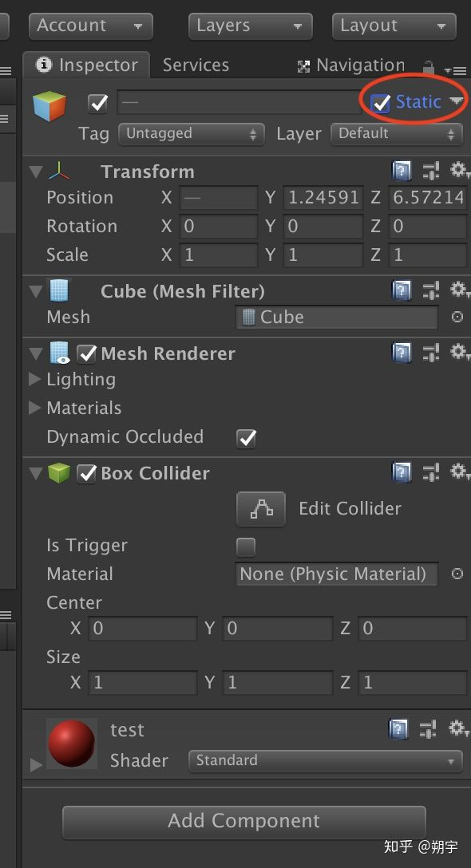Viewport: 471px width, 868px height.
Task: Open the Untagged tag dropdown
Action: 191,134
